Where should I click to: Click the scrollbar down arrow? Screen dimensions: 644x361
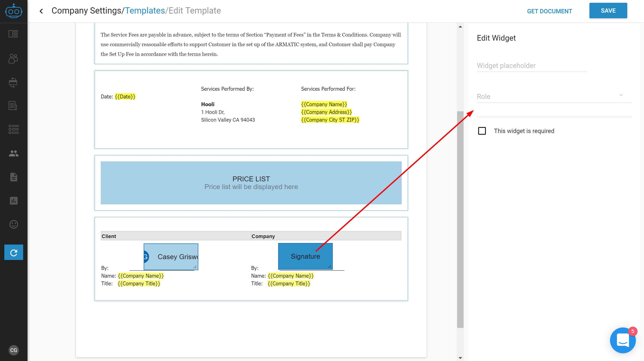click(460, 358)
